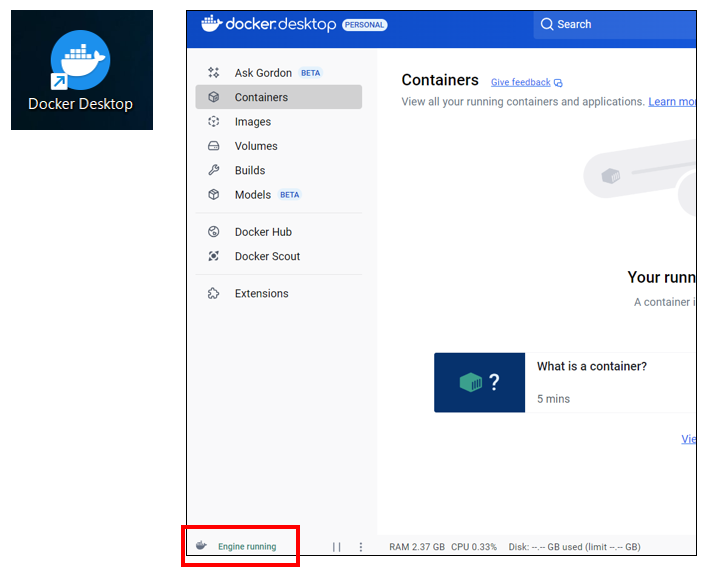703x572 pixels.
Task: Click the Containers page heading
Action: (x=440, y=80)
